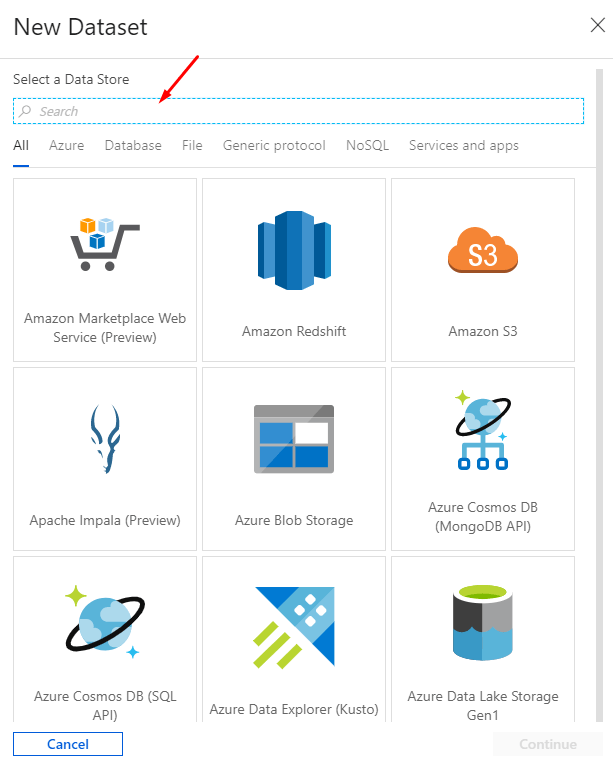
Task: Click the 'Azure Cosmos DB (MongoDB API)' label
Action: [483, 516]
